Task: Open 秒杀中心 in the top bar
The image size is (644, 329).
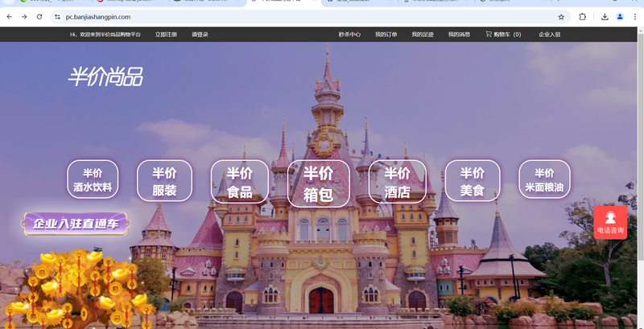Action: click(349, 35)
